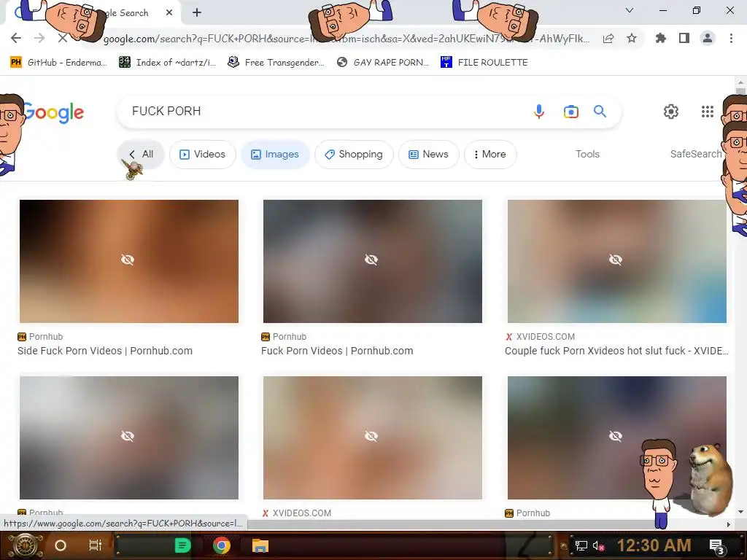Unhide the blurred image above the lower XVIDEOS.COM label

[x=373, y=437]
